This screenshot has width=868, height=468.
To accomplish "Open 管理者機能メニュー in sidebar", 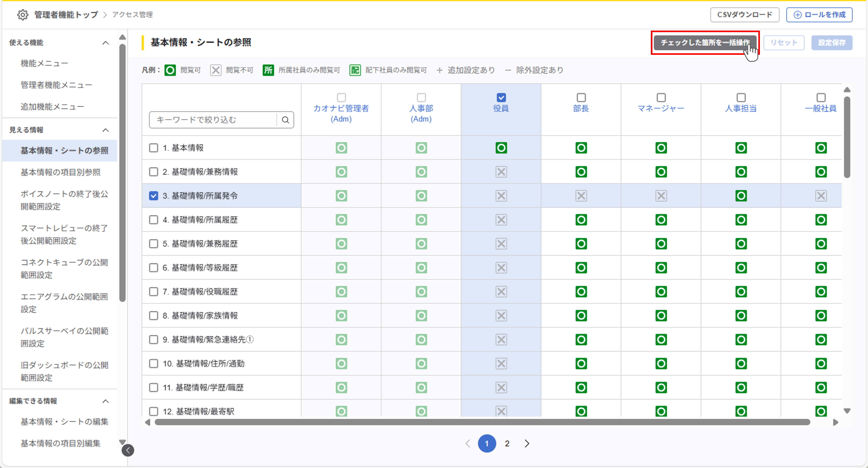I will pyautogui.click(x=56, y=85).
